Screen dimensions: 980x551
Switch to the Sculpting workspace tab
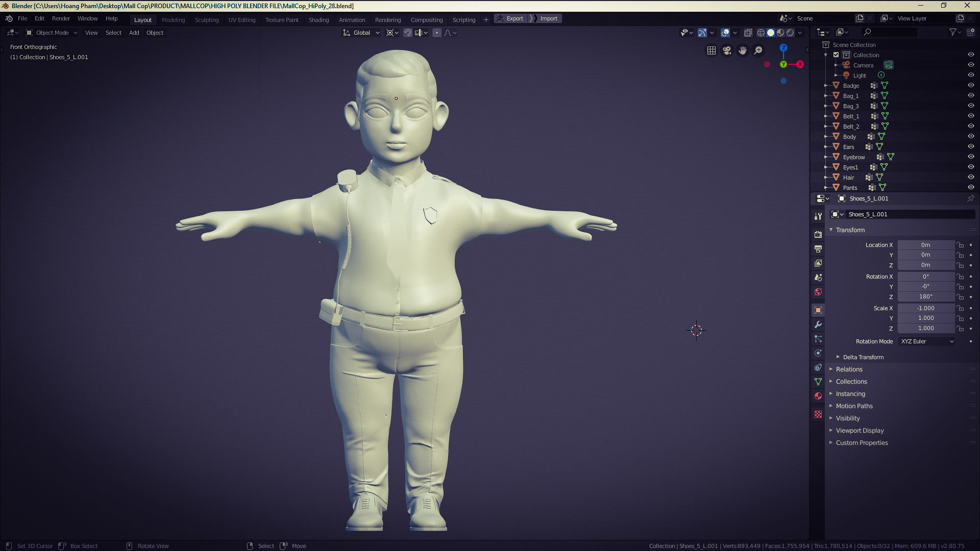206,19
